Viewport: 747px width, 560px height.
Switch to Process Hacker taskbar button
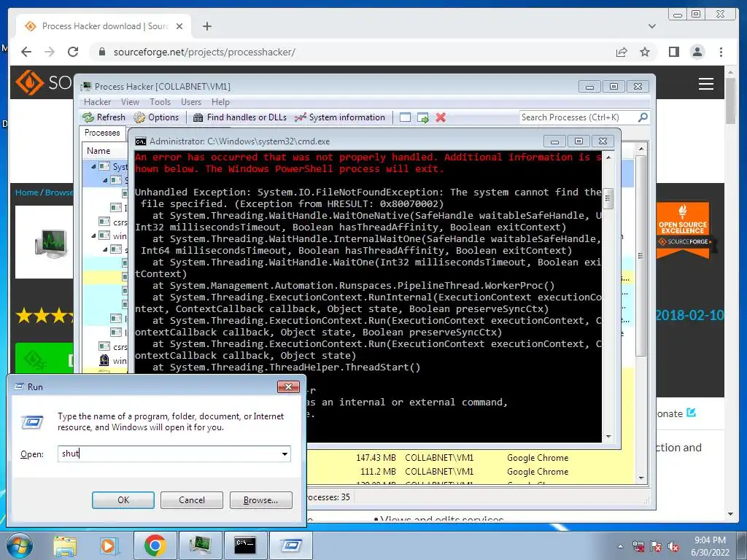tap(201, 545)
